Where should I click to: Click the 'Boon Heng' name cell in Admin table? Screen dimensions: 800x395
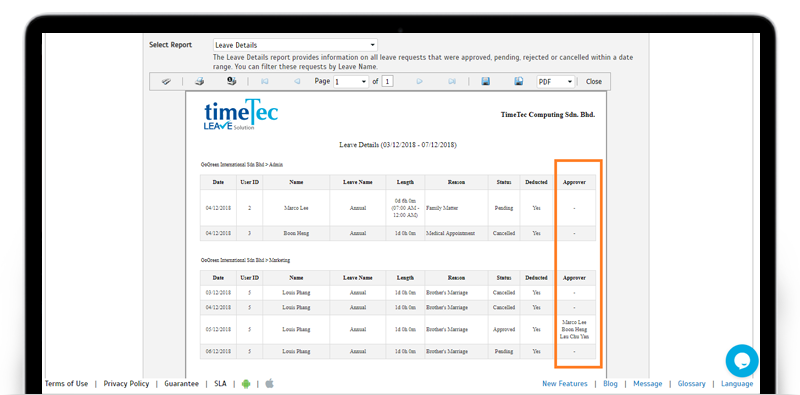(x=296, y=233)
